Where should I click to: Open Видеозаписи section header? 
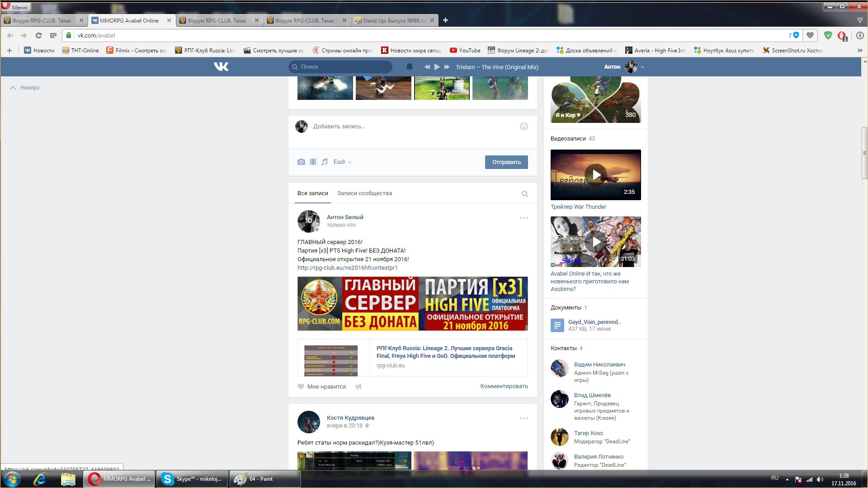(568, 139)
